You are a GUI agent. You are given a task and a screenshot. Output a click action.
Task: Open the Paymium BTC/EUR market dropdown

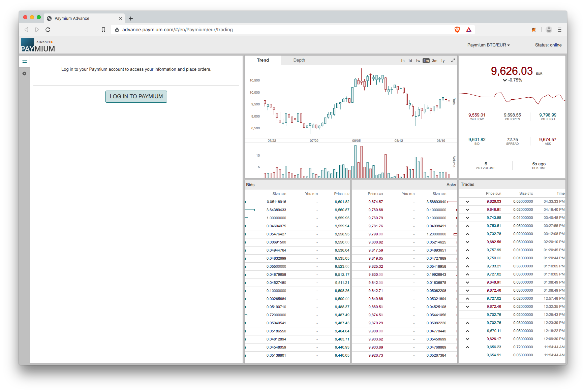pos(489,45)
